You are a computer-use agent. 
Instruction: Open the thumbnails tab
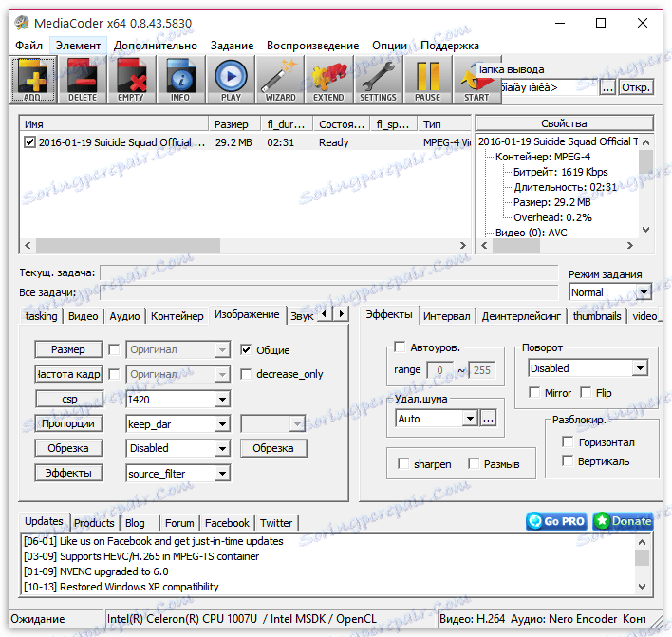click(x=597, y=316)
